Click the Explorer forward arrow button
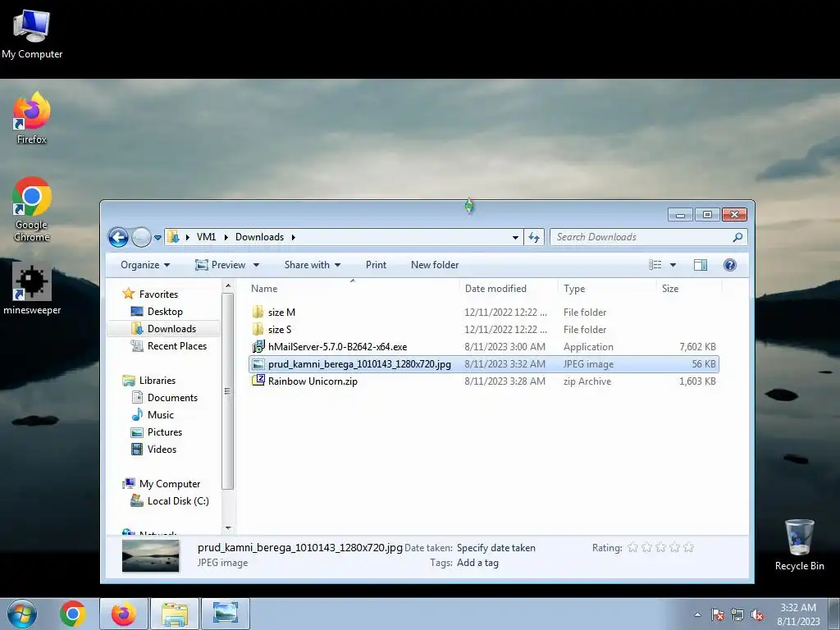The image size is (840, 630). [141, 237]
